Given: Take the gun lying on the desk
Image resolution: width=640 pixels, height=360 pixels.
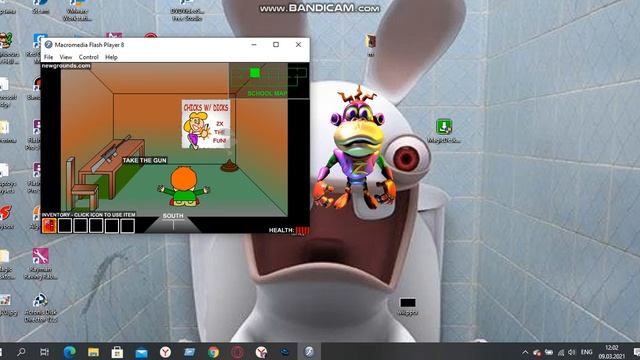Looking at the screenshot, I should point(111,153).
